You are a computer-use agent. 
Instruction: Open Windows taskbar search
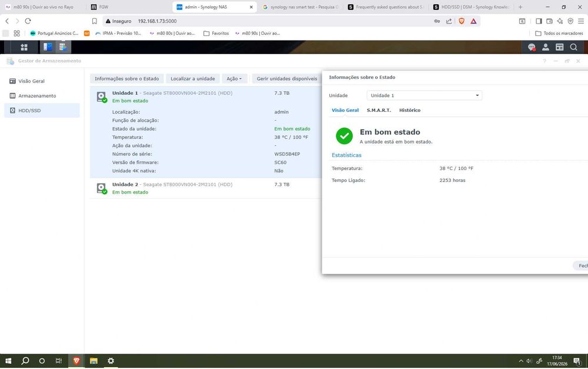(25, 361)
